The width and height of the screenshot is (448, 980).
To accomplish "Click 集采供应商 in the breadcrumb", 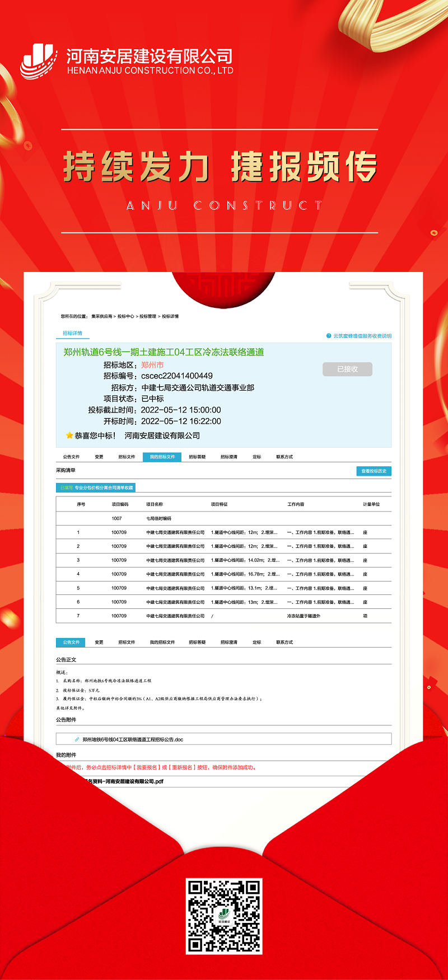I will tap(102, 316).
